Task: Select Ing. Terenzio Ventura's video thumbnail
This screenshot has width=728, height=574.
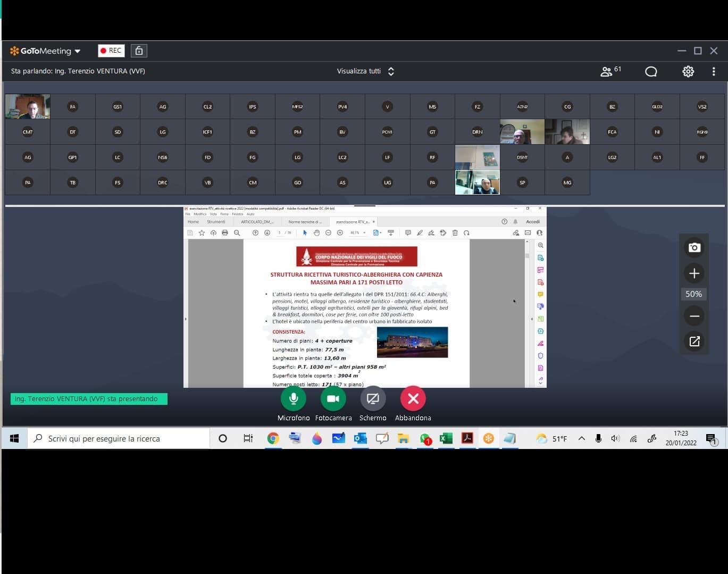Action: click(x=28, y=106)
